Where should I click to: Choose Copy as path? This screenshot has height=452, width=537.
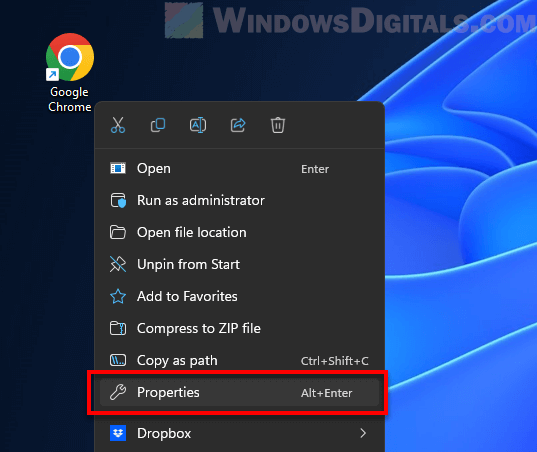pyautogui.click(x=239, y=361)
